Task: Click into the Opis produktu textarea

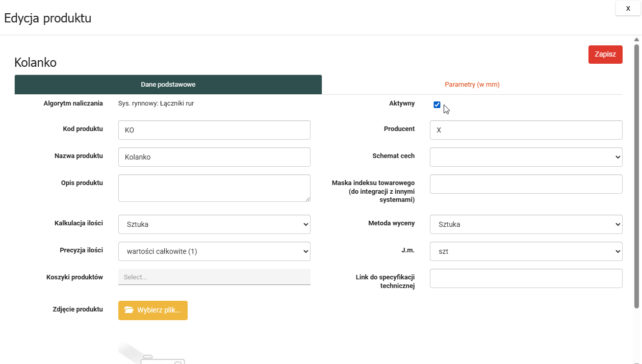Action: click(x=214, y=188)
